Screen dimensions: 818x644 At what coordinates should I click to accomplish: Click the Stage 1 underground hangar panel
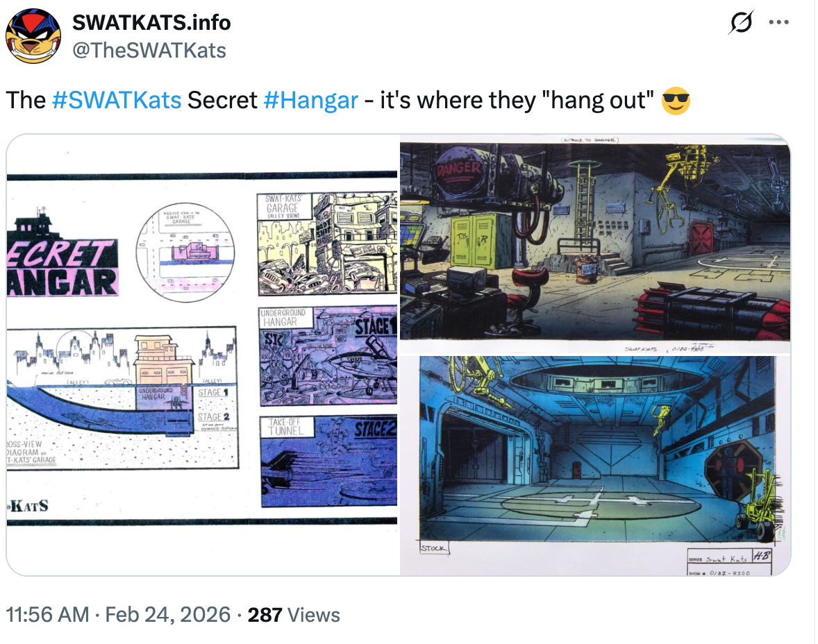328,355
